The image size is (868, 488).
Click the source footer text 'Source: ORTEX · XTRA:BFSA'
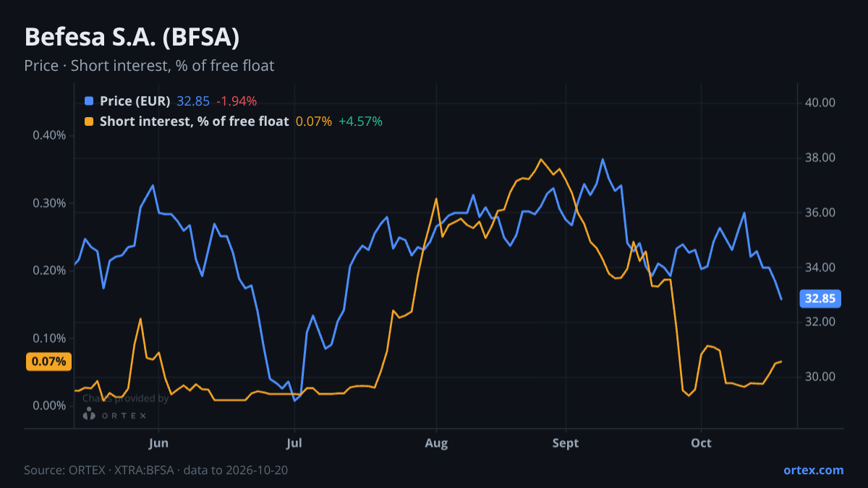[99, 470]
